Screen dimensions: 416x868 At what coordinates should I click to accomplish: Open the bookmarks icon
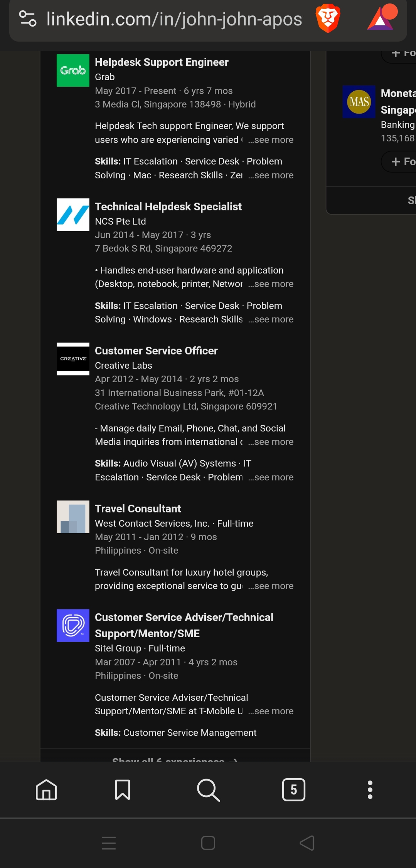(123, 790)
